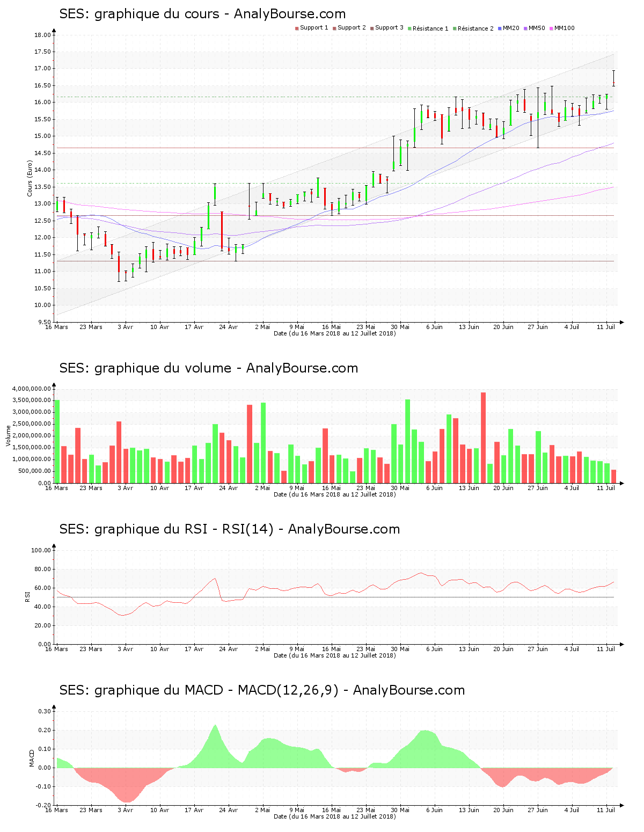Click the 'SES: graphique du cours' title
Viewport: 644px width, 832px height.
coord(140,14)
